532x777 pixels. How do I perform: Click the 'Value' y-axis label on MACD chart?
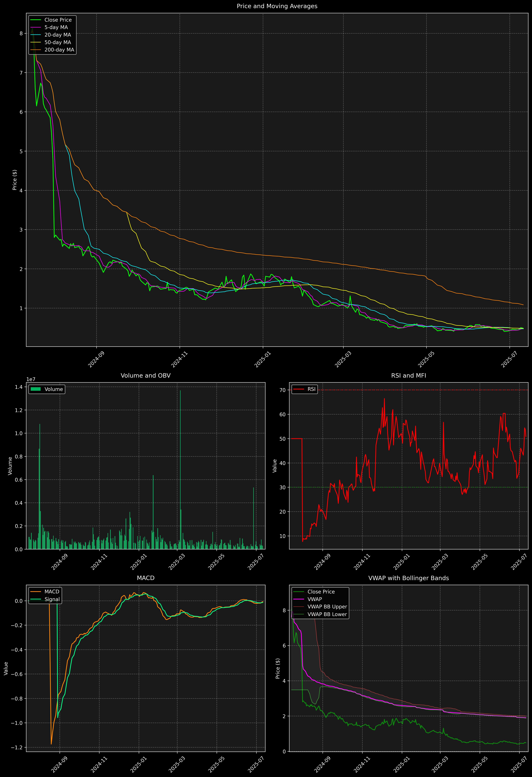tap(6, 668)
